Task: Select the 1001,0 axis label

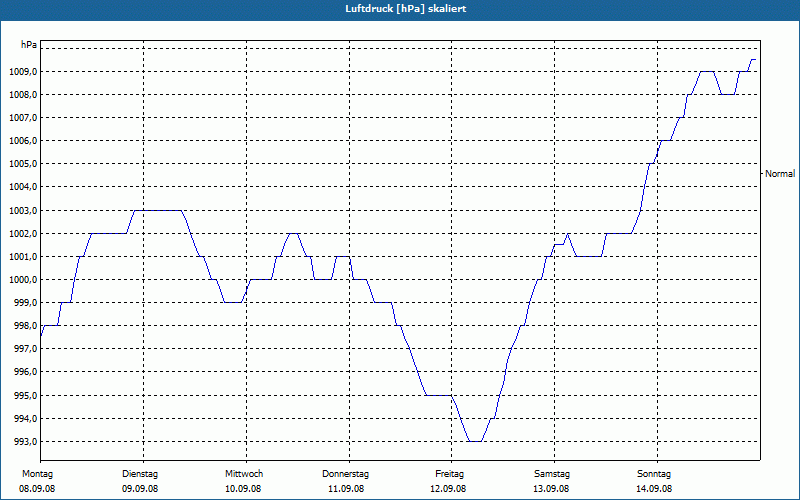Action: (x=23, y=256)
